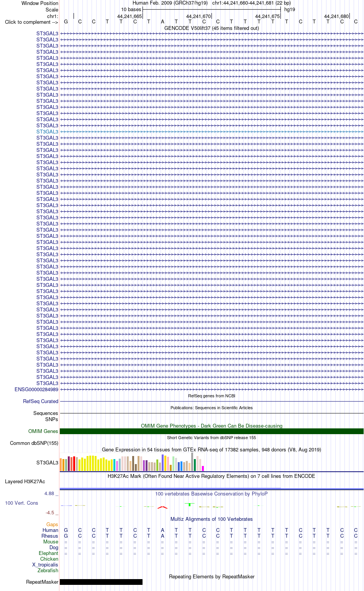
Task: Click the 'G' base in the complement sequence row
Action: click(66, 22)
